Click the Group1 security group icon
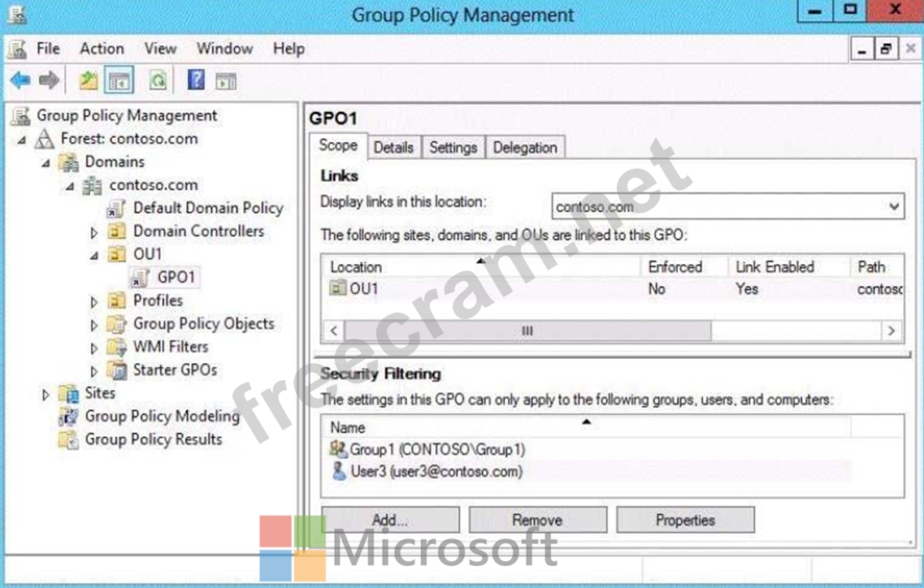 tap(338, 450)
